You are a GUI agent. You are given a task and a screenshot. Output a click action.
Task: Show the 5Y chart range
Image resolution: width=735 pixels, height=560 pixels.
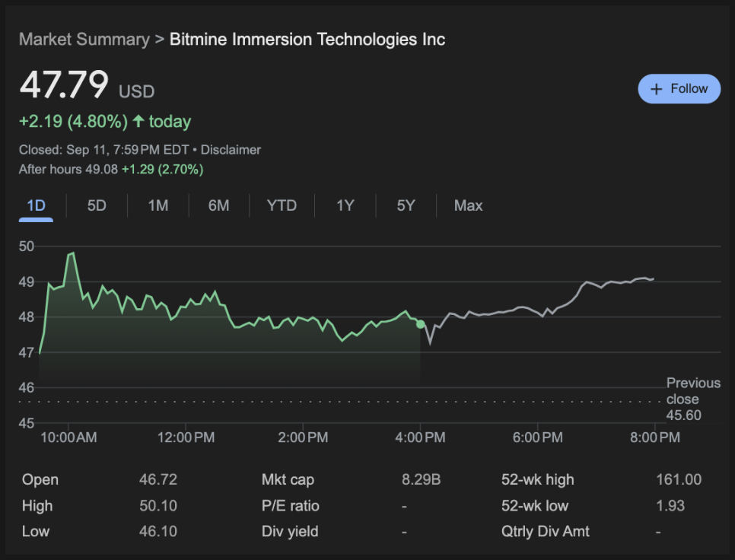pos(406,205)
